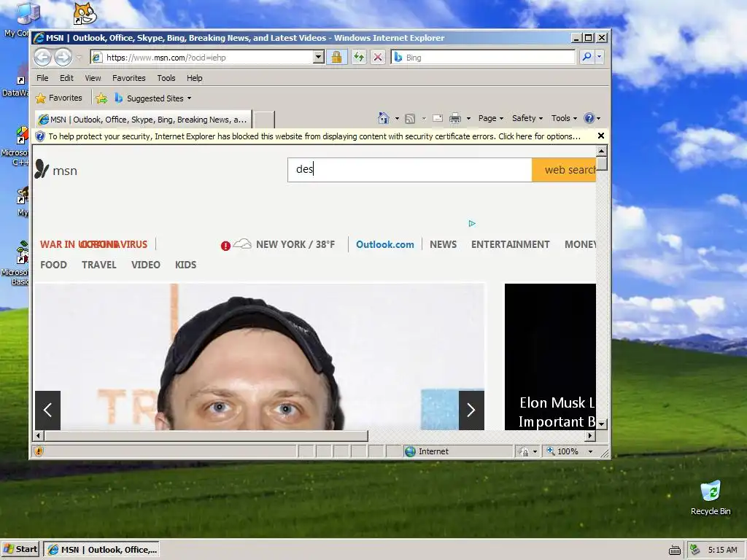
Task: Click the MSN taskbar window button
Action: coord(101,550)
